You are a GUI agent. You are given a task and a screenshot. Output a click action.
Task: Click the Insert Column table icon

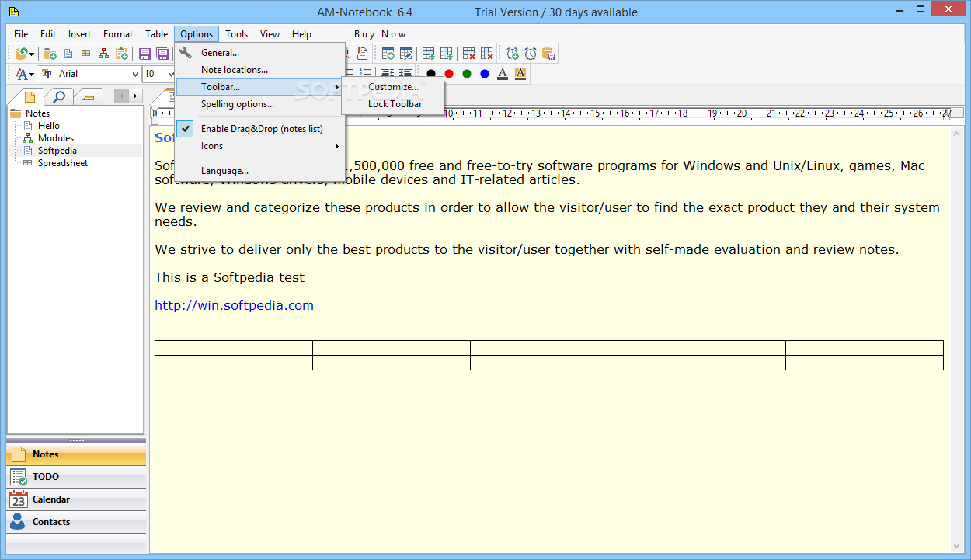tap(446, 54)
